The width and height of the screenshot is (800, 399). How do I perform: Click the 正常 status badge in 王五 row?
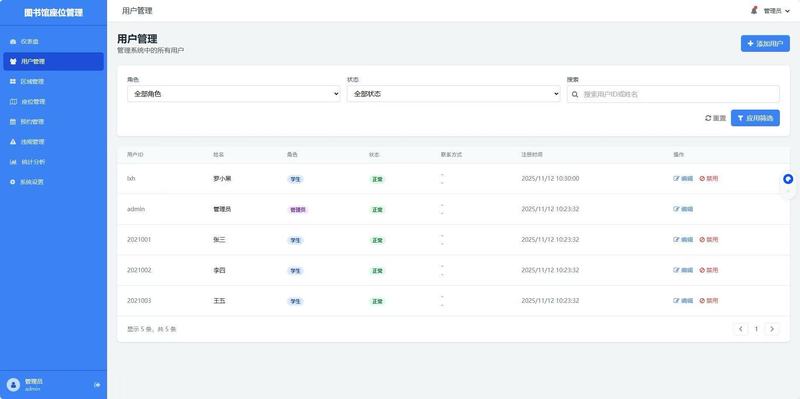(x=377, y=302)
